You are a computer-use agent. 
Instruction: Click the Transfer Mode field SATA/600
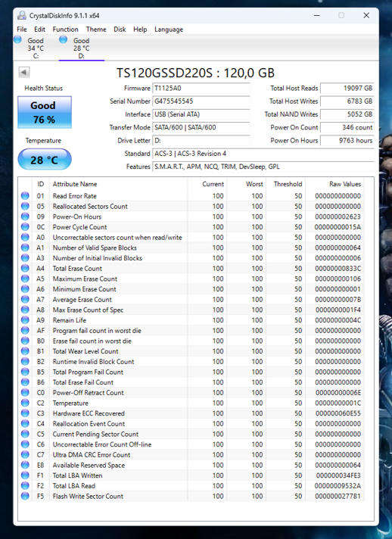tap(201, 127)
